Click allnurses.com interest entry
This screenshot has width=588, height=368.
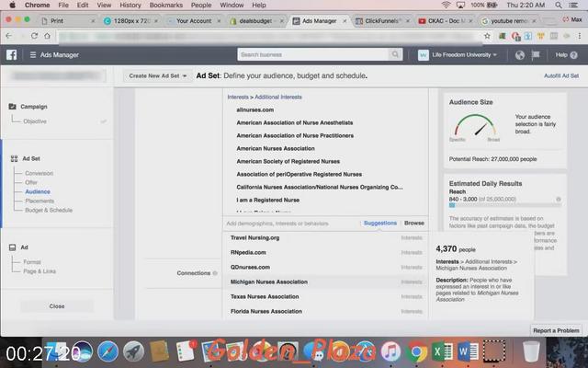coord(255,109)
